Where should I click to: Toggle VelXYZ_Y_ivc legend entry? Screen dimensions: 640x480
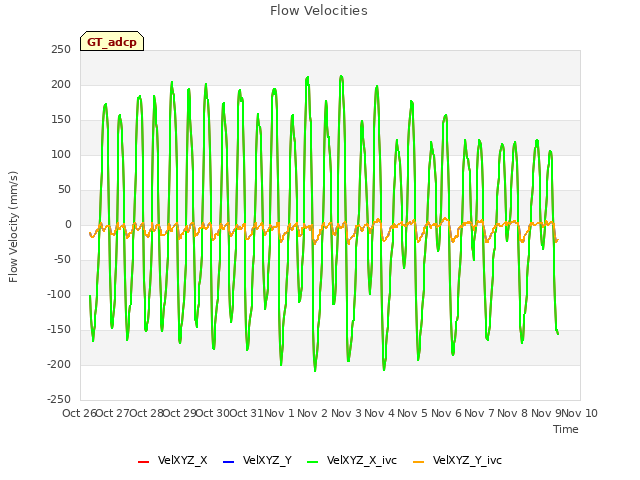(457, 460)
